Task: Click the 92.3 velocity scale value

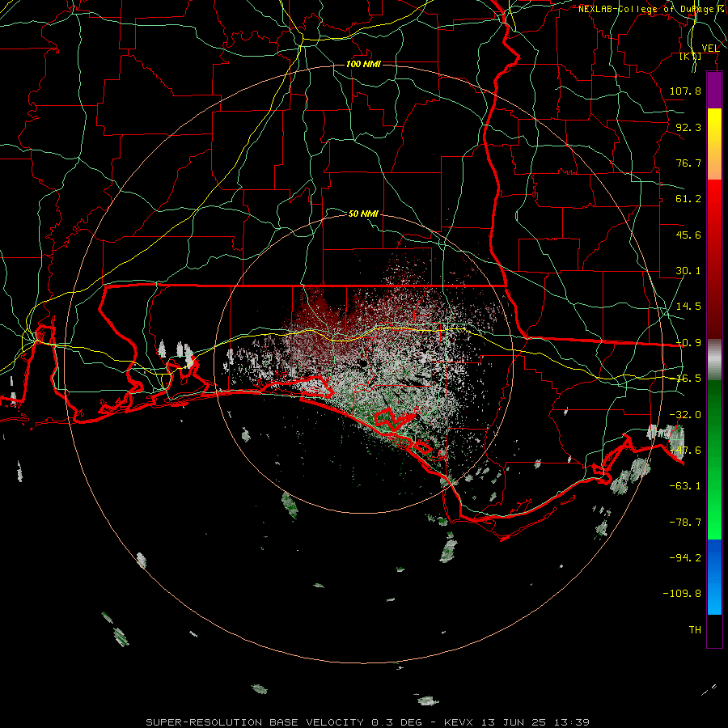Action: [x=688, y=127]
